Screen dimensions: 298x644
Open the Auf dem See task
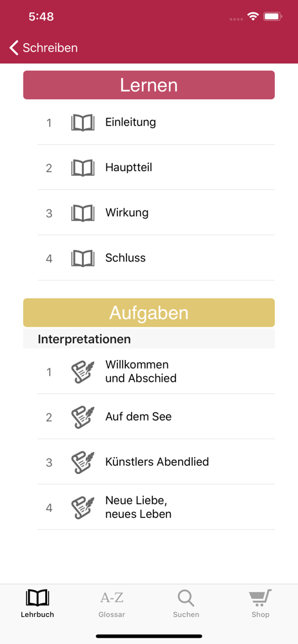click(156, 417)
